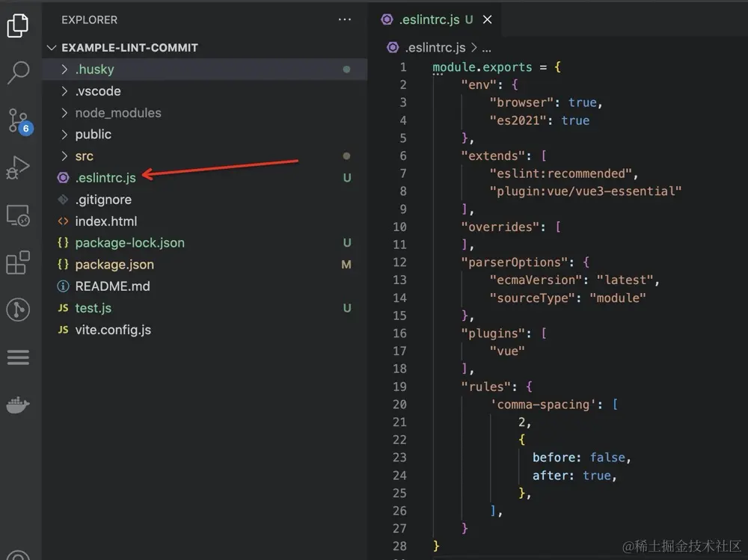This screenshot has width=748, height=560.
Task: Open Remote Explorer view icon
Action: pos(18,215)
